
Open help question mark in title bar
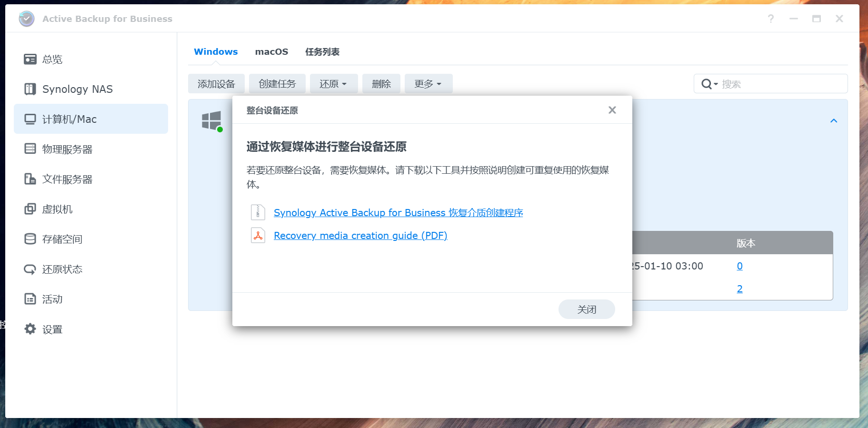[771, 19]
